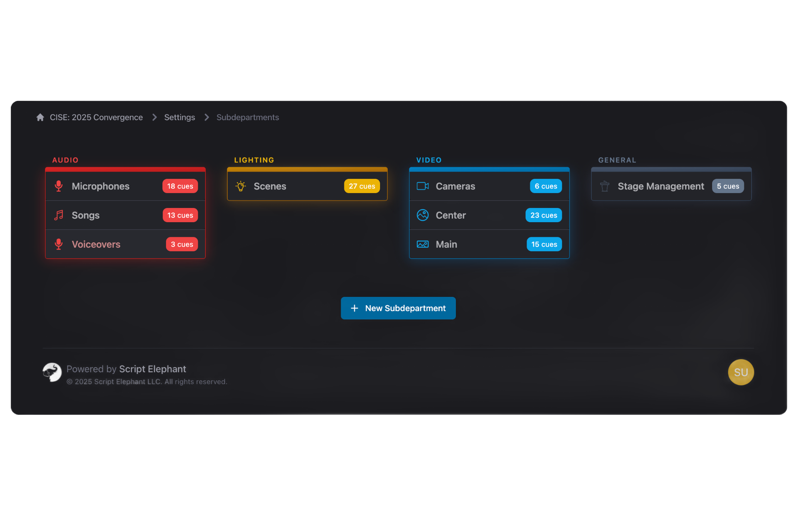Click the 3 cues badge
This screenshot has width=798, height=532.
pyautogui.click(x=182, y=244)
